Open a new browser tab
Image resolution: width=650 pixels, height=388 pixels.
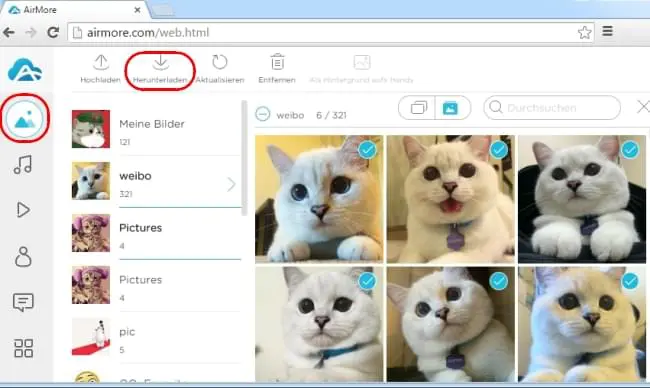(x=163, y=11)
